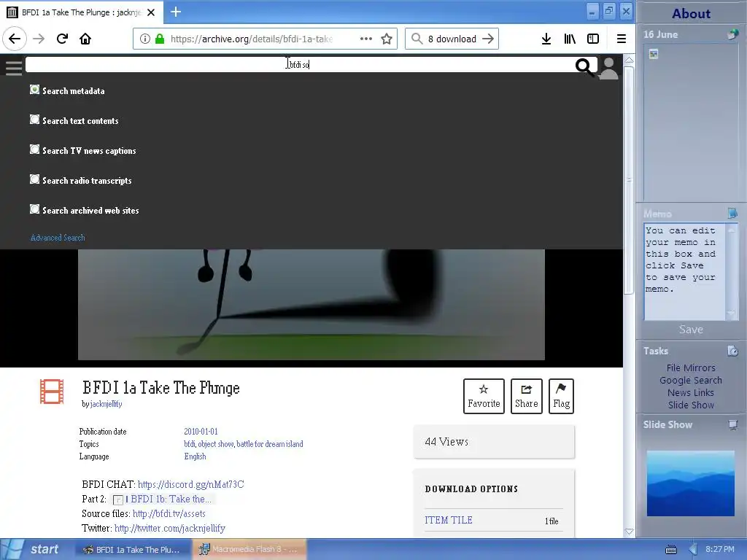Screen dimensions: 747x560
Task: Click the video player preview
Action: (x=311, y=305)
